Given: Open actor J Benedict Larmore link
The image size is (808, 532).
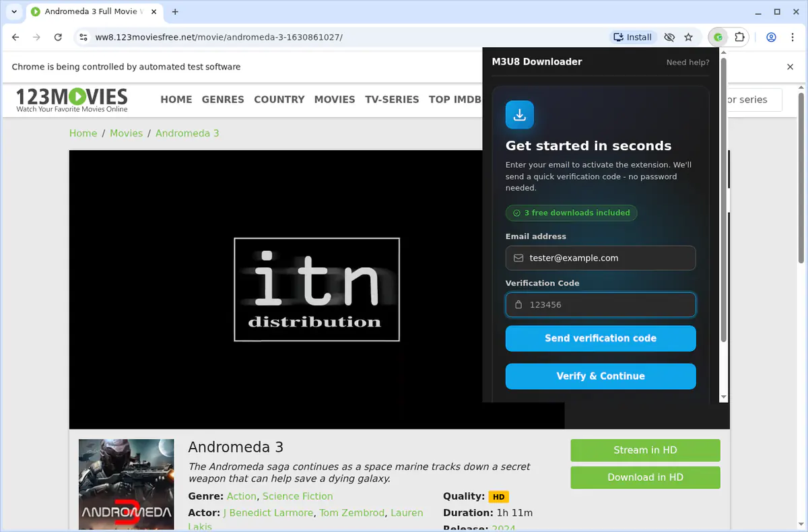Looking at the screenshot, I should [x=268, y=513].
